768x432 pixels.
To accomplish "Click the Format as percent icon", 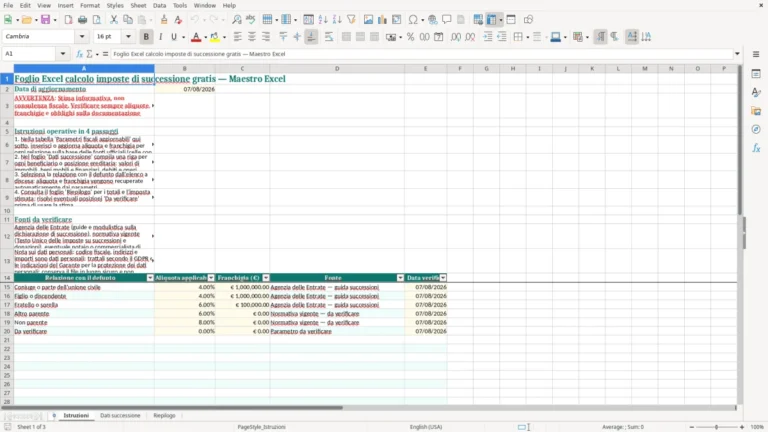I will (x=410, y=37).
